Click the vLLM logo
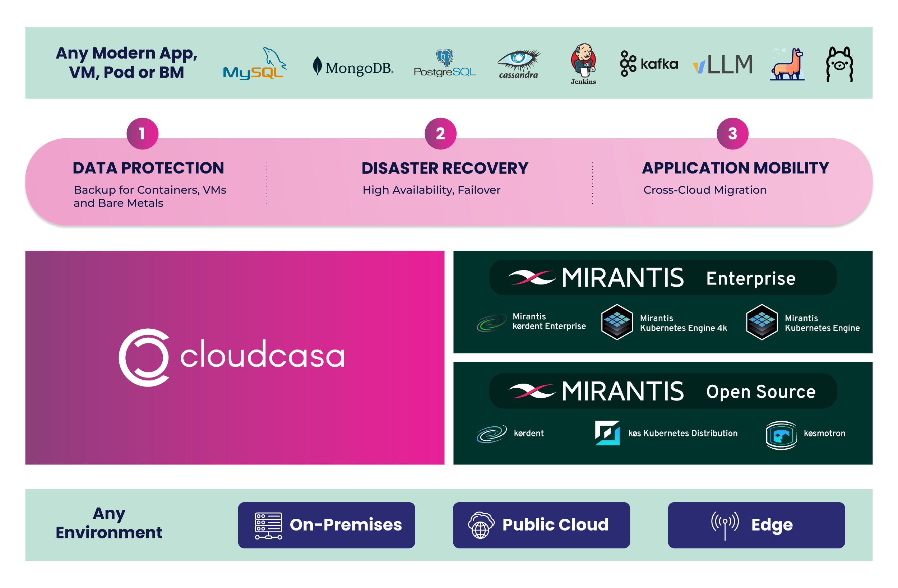This screenshot has height=588, width=898. tap(722, 64)
